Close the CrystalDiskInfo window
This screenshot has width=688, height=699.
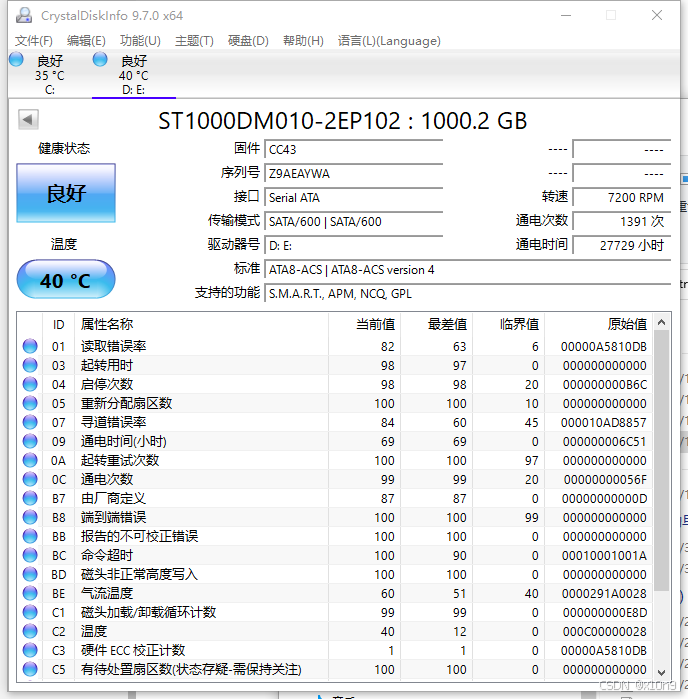point(657,15)
